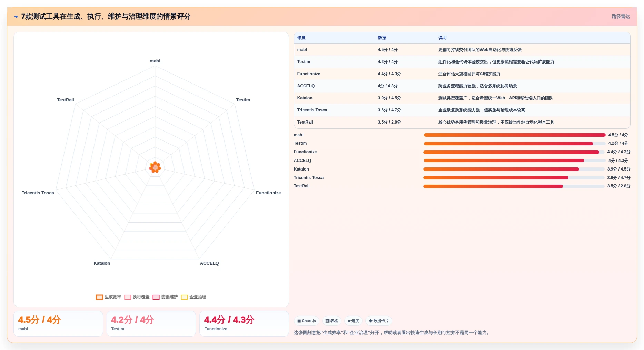Click the mabl progress bar
Screen dimensions: 644x350
tap(515, 135)
